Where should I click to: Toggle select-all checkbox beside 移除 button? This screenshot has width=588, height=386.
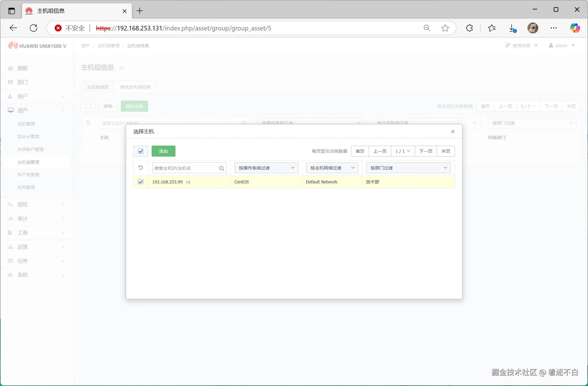88,106
